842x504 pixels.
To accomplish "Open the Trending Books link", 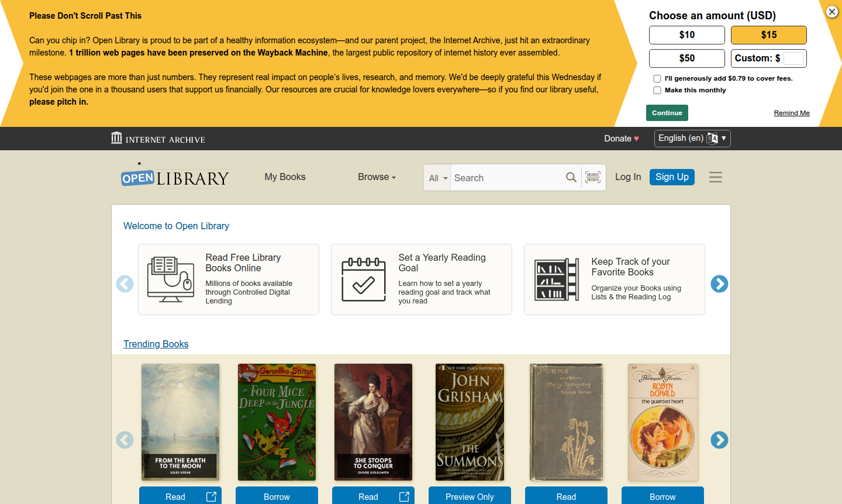I will pos(156,344).
